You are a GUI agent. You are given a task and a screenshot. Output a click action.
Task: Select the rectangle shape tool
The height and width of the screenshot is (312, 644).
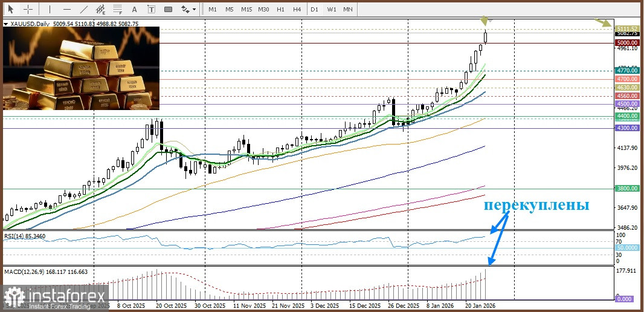point(168,10)
